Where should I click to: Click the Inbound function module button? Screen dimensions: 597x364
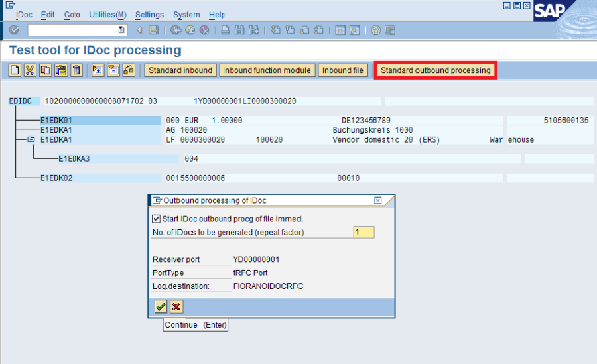(x=267, y=70)
